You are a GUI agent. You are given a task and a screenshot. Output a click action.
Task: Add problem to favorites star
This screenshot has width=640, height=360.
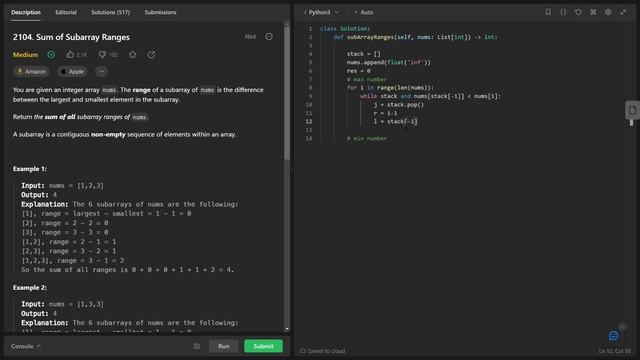(x=133, y=54)
